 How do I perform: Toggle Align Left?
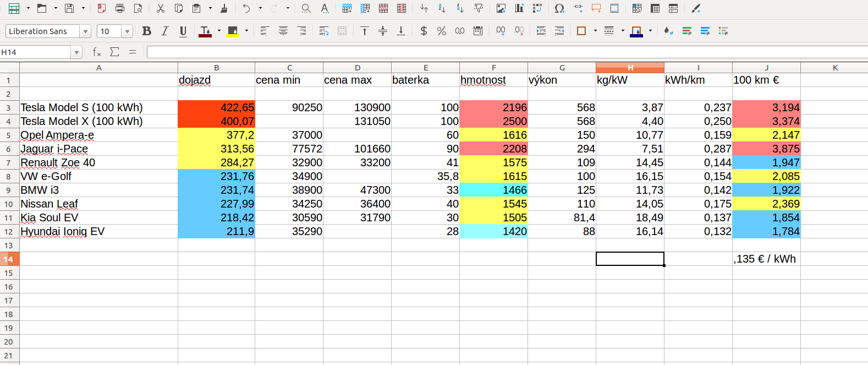(265, 31)
